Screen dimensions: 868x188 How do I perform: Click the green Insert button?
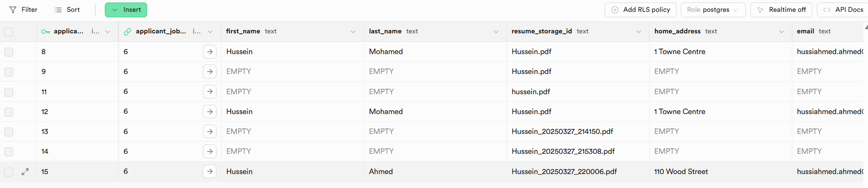pos(126,10)
